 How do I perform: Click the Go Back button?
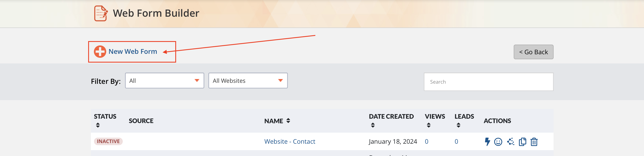(533, 52)
